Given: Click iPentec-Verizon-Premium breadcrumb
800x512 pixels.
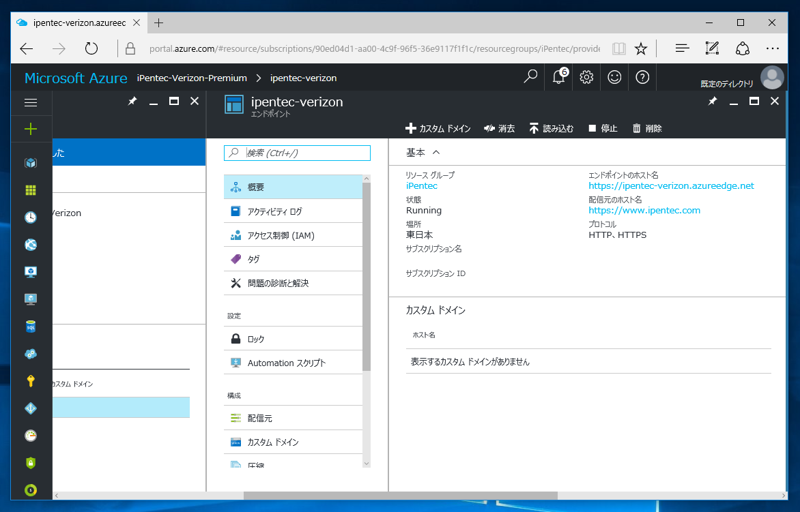Looking at the screenshot, I should coord(192,78).
